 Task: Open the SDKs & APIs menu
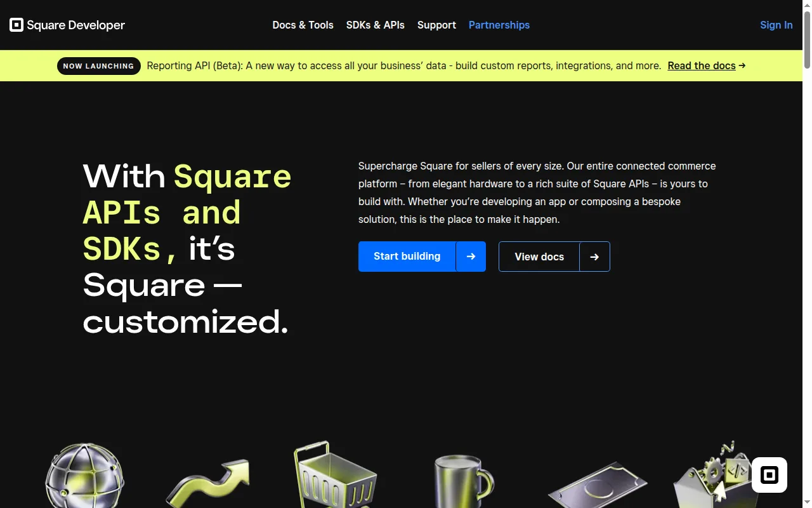coord(375,25)
